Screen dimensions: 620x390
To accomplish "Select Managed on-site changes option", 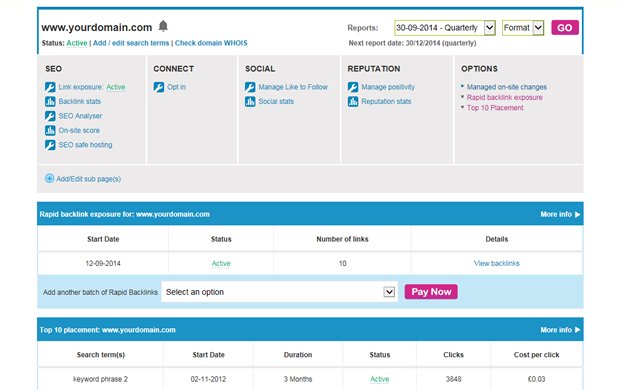I will pyautogui.click(x=507, y=87).
